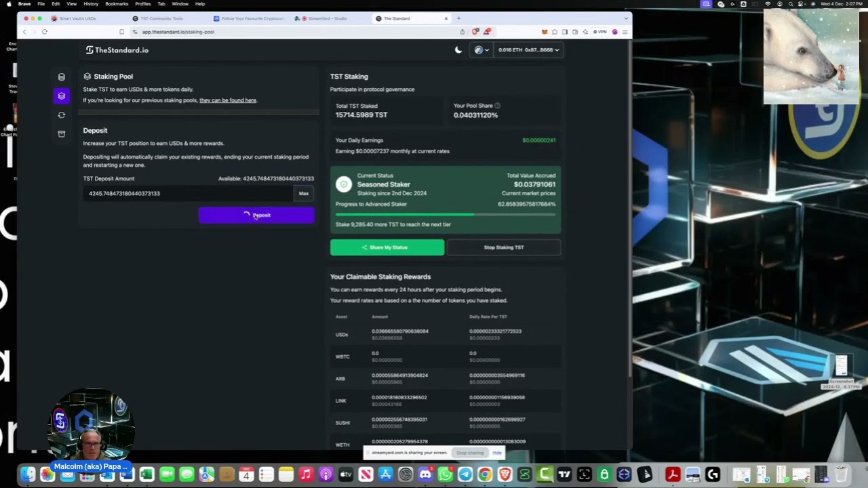Open the Apple menu

(x=8, y=4)
